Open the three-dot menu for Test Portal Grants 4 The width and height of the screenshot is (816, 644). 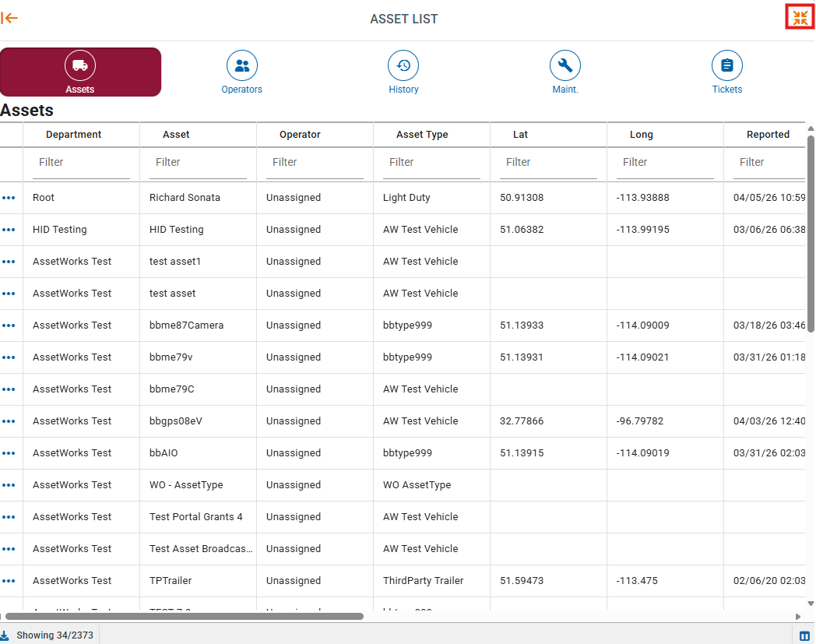pos(9,517)
